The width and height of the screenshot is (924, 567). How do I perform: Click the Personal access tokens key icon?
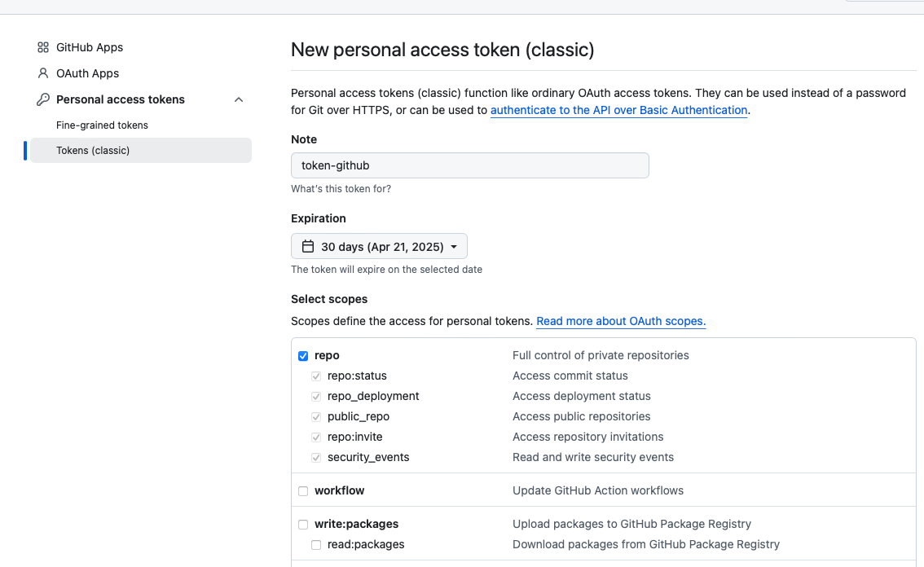[x=43, y=99]
